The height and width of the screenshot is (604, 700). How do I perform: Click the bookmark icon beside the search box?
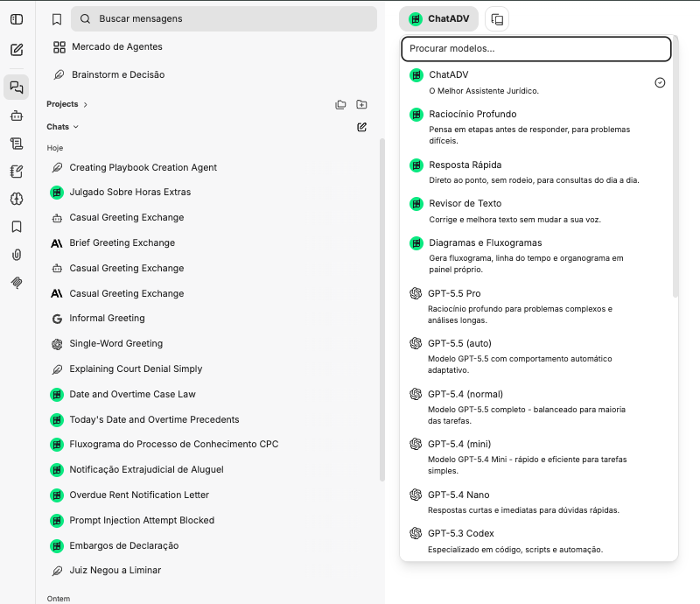(57, 19)
